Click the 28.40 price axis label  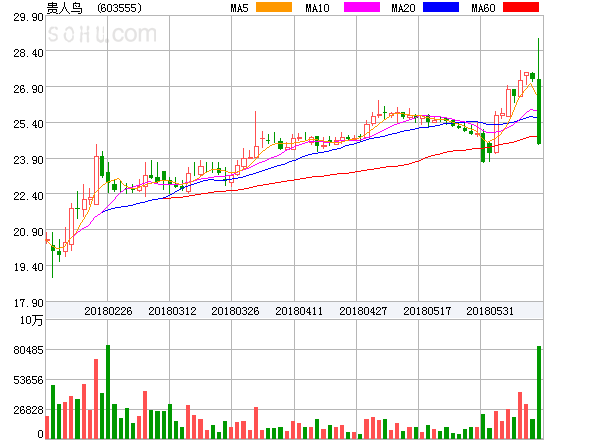pos(28,53)
